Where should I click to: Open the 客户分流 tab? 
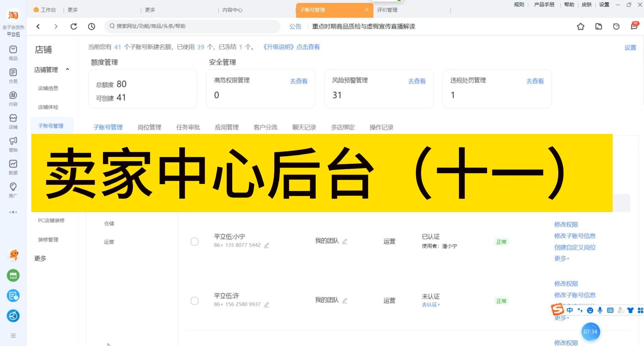click(x=266, y=128)
